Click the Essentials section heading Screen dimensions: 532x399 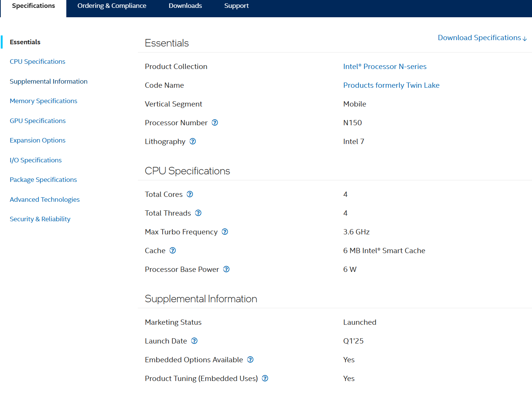(x=167, y=43)
